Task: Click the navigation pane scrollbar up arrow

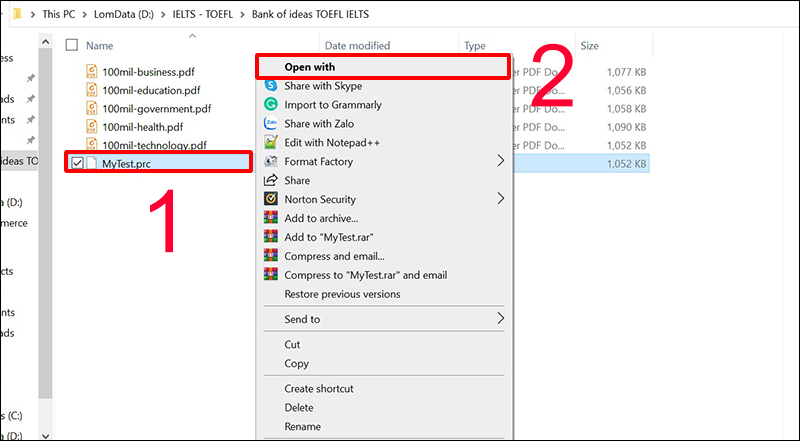Action: click(45, 42)
